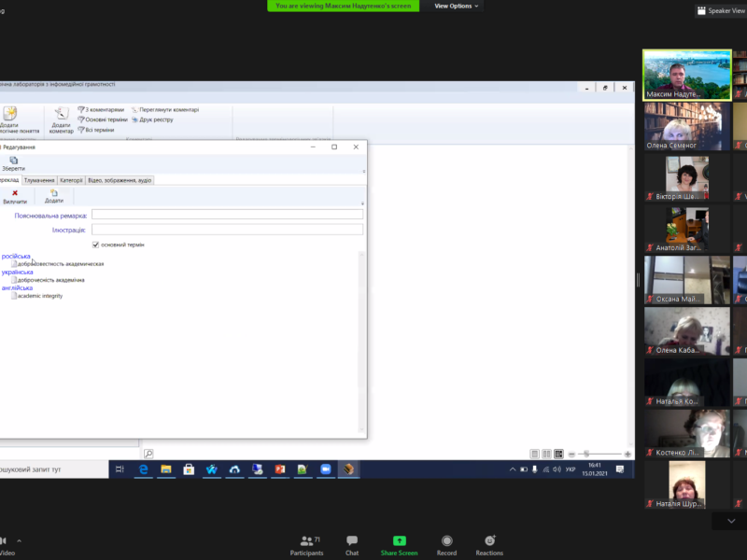This screenshot has height=560, width=747.
Task: Click the Додати icon in editing dialog
Action: [x=54, y=194]
